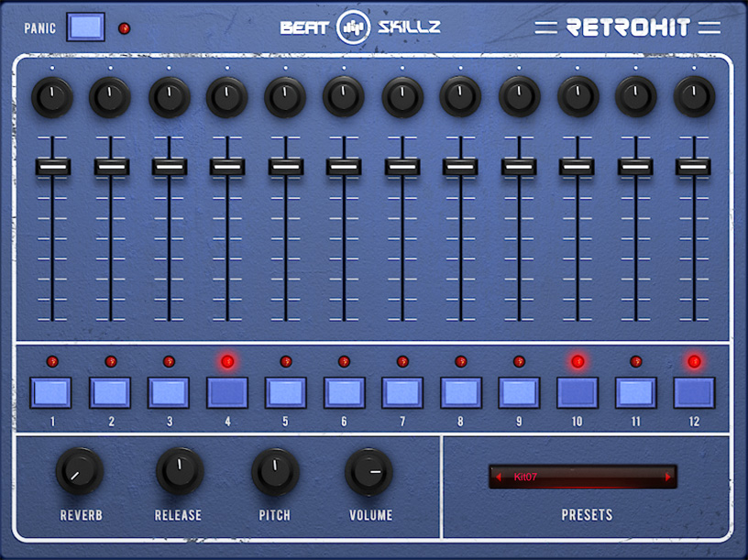Click the PITCH knob
The image size is (748, 560).
[275, 471]
